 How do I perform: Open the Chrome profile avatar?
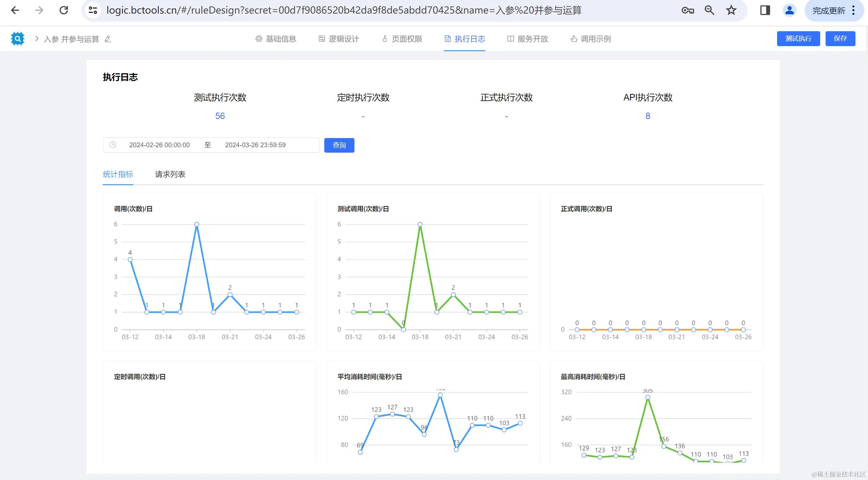[789, 10]
